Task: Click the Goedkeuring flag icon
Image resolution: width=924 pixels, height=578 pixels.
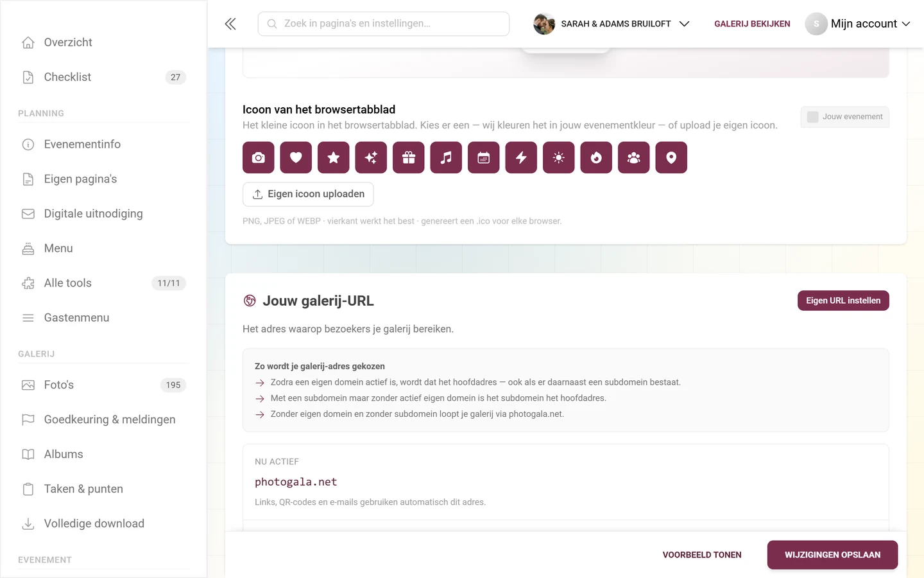Action: (28, 420)
